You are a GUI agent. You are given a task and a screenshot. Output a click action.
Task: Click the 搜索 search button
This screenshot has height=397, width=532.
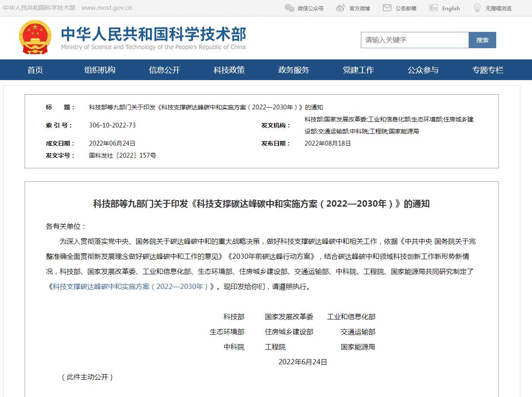(x=482, y=40)
